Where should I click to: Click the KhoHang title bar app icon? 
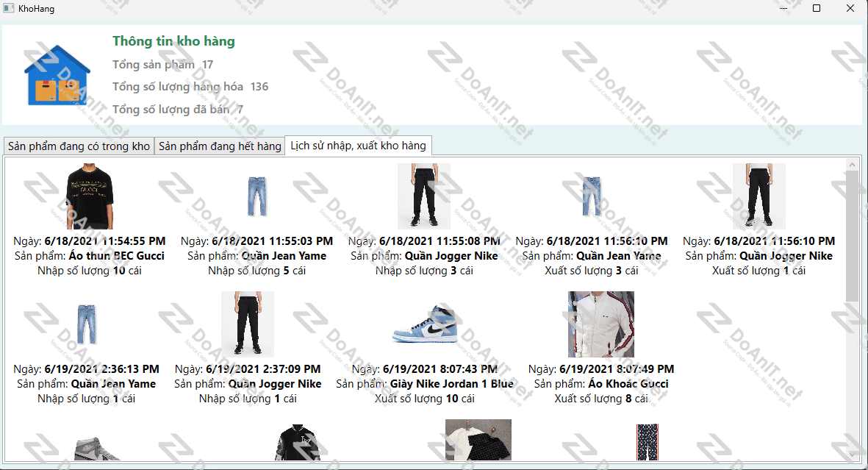tap(8, 8)
